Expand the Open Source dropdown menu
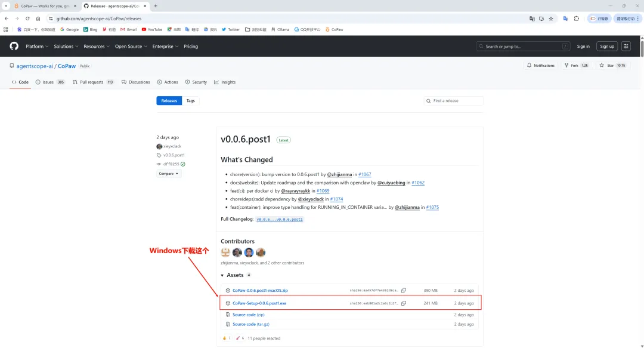Viewport: 644px width, 348px height. 131,47
